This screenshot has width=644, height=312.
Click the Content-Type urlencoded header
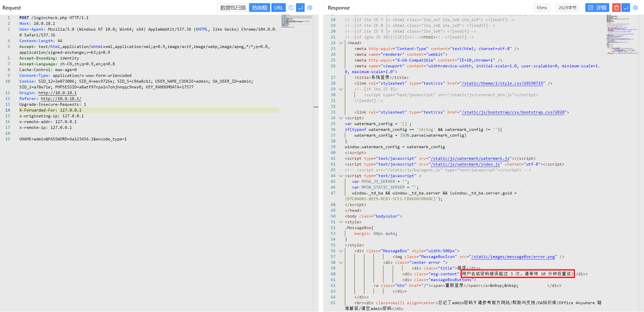coord(75,75)
